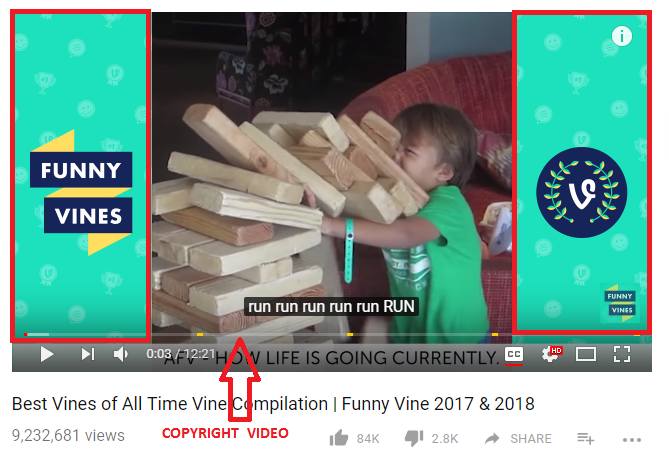Click the round Vine laurel logo

582,193
